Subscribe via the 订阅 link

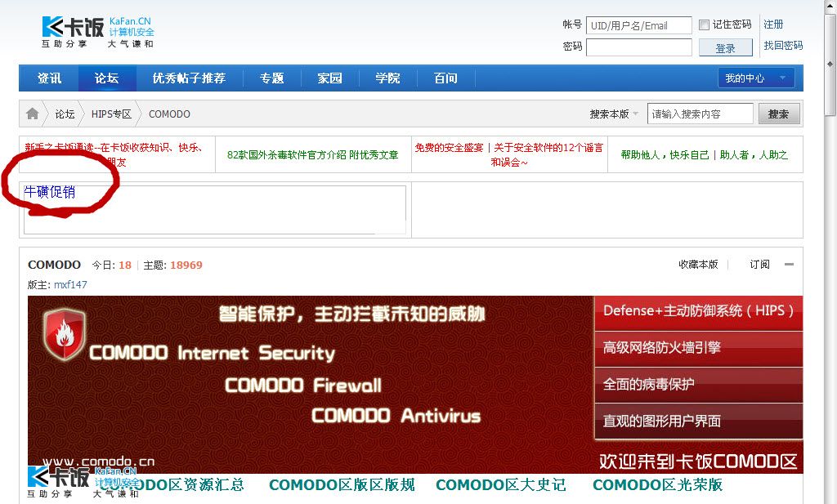coord(759,265)
